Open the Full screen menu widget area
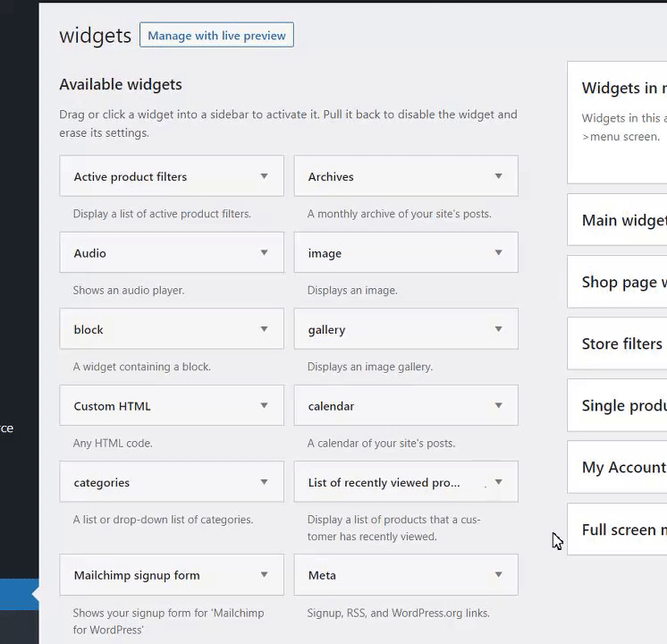This screenshot has height=644, width=667. (x=622, y=530)
